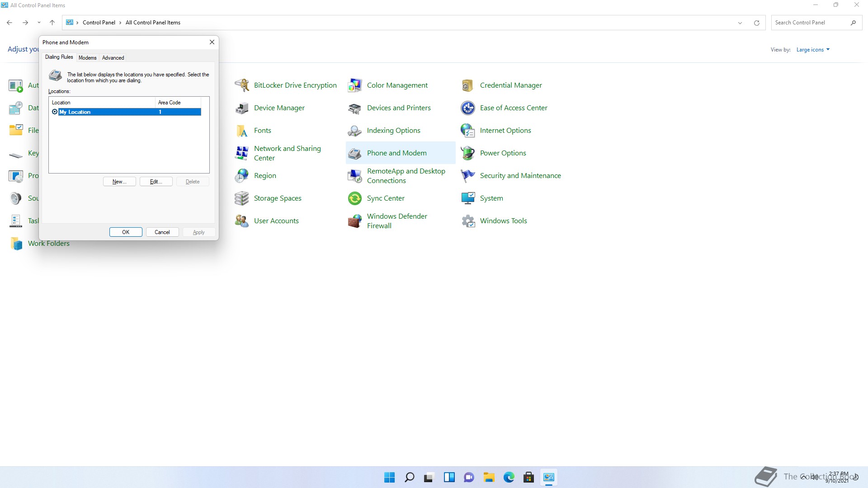Open Credential Manager icon
Image resolution: width=868 pixels, height=488 pixels.
coord(468,85)
